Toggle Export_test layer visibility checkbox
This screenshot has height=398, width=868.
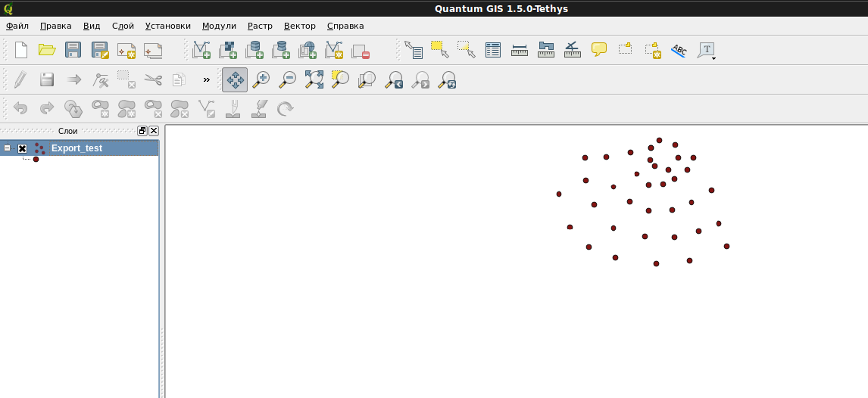point(22,148)
